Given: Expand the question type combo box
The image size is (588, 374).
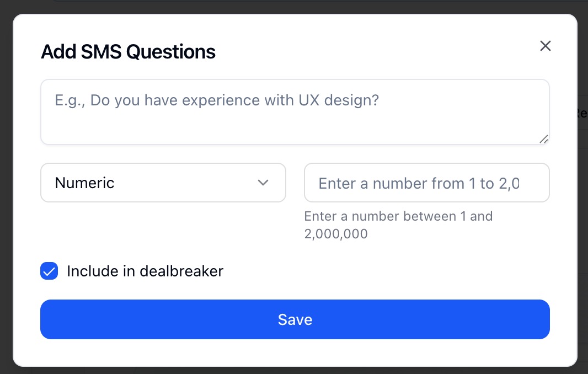Looking at the screenshot, I should pyautogui.click(x=163, y=183).
